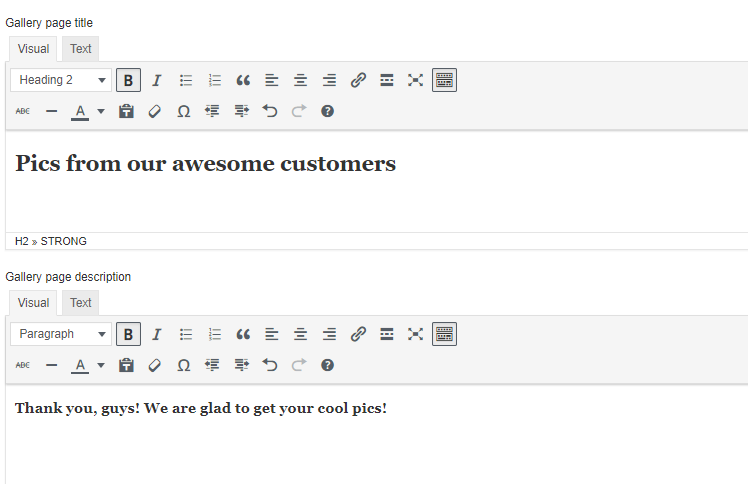Switch title editor to Text tab
This screenshot has width=748, height=484.
coord(81,49)
